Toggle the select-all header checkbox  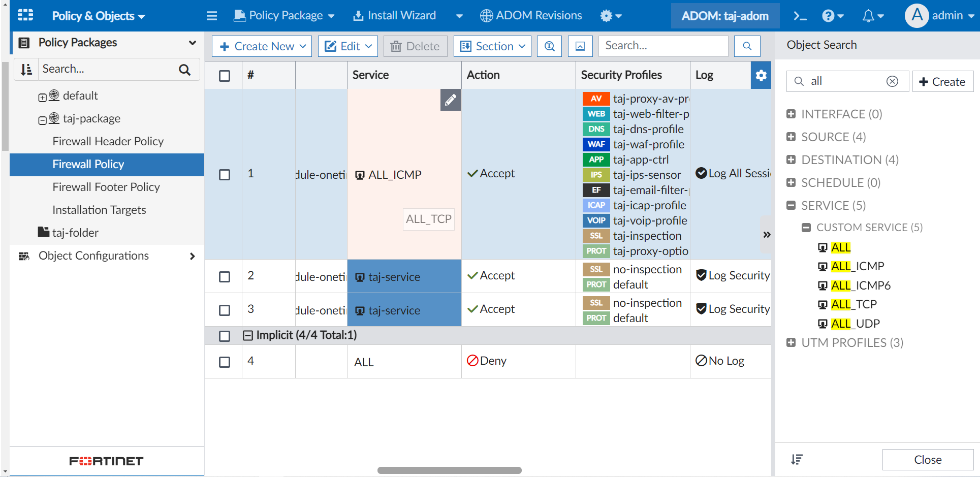pyautogui.click(x=225, y=76)
